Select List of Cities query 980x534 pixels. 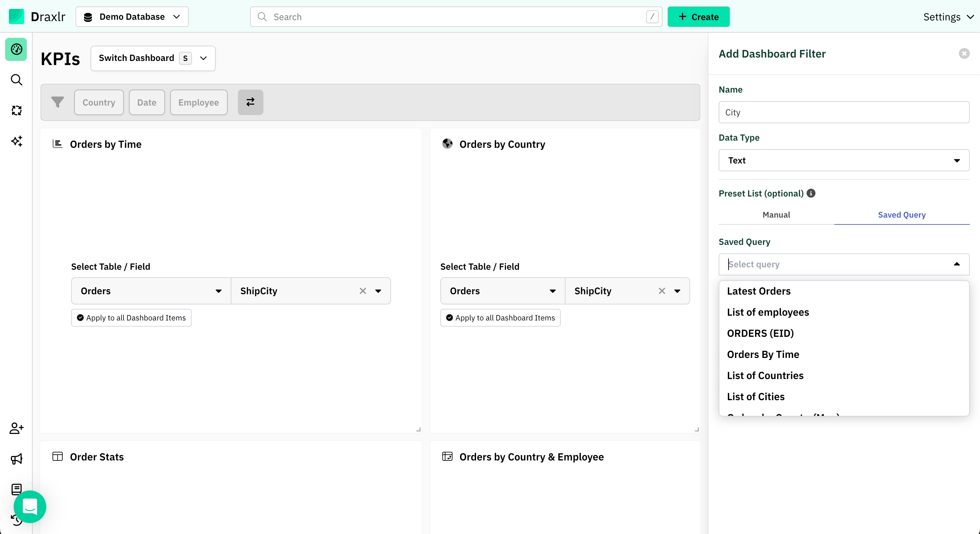[844, 396]
